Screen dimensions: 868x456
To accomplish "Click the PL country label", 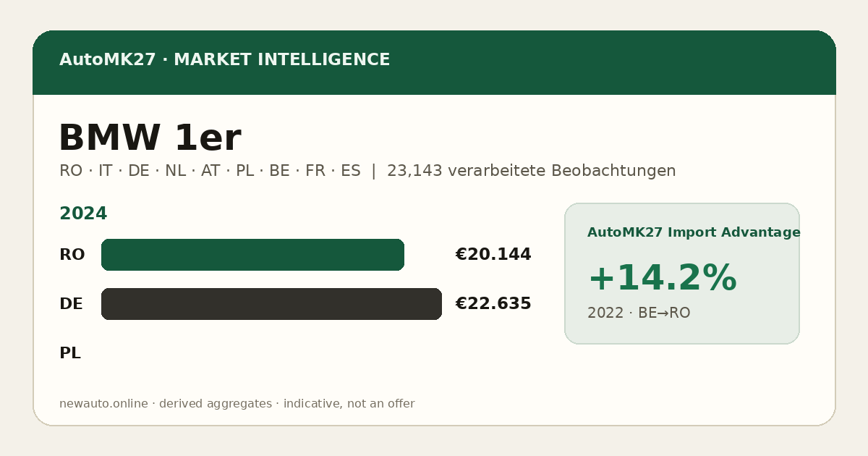I will pos(69,353).
